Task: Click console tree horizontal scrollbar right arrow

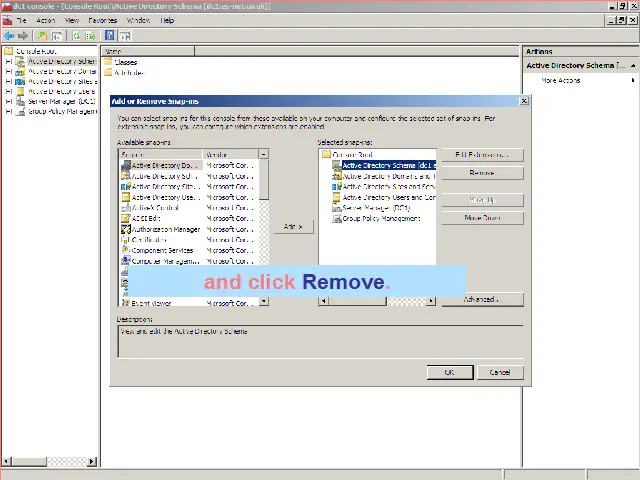Action: pos(92,461)
